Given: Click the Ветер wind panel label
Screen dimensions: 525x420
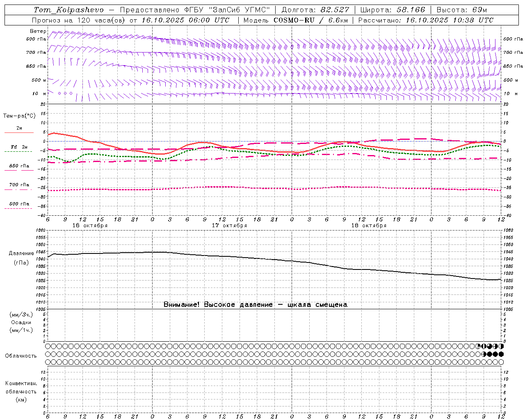Looking at the screenshot, I should point(38,31).
